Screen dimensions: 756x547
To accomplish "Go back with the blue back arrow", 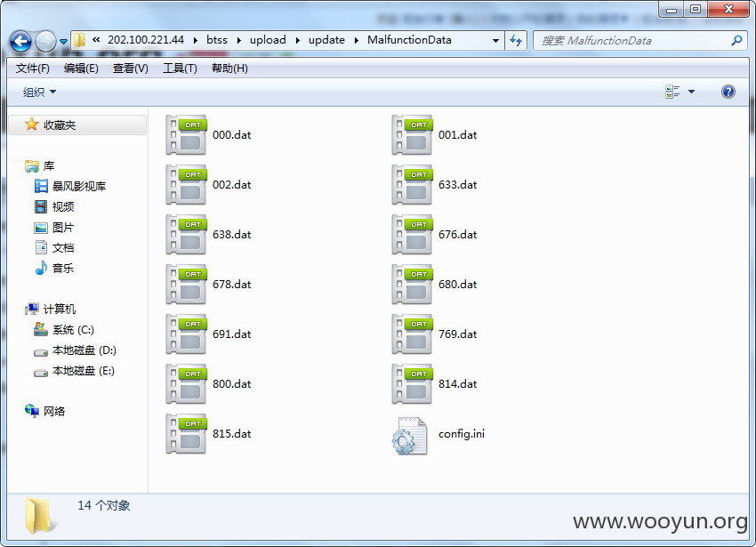I will tap(20, 41).
